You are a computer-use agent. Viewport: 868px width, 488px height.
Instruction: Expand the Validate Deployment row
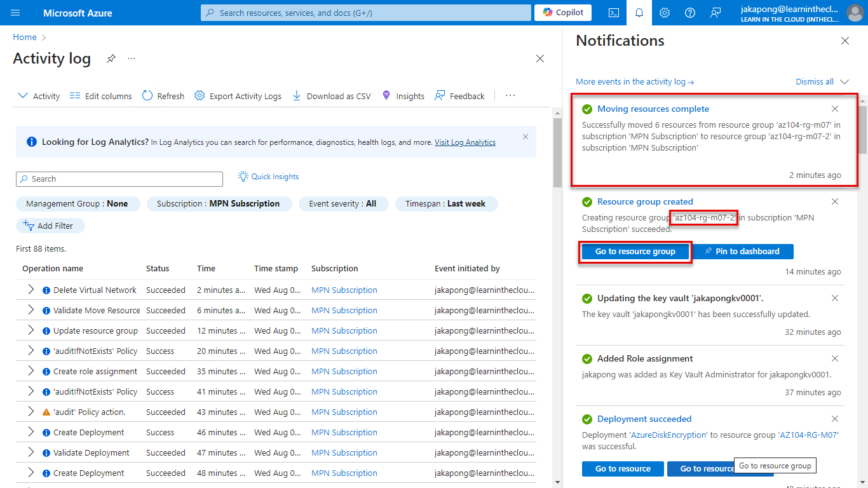pyautogui.click(x=30, y=452)
